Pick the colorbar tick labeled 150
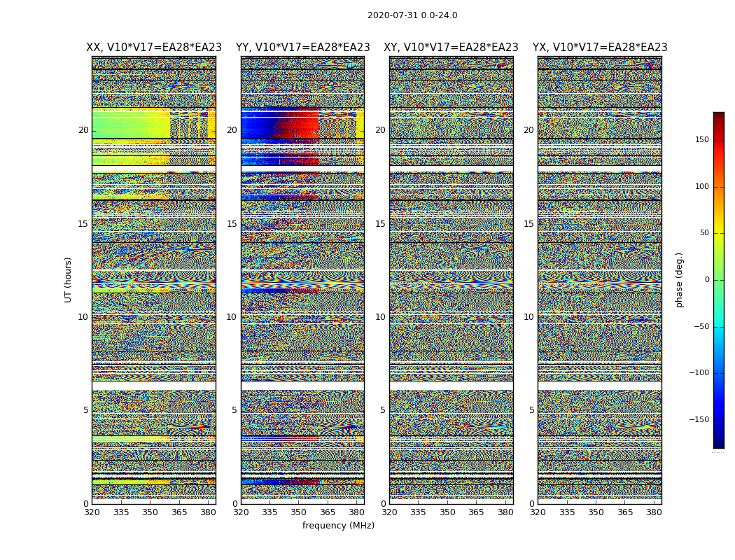The width and height of the screenshot is (735, 560). [701, 140]
